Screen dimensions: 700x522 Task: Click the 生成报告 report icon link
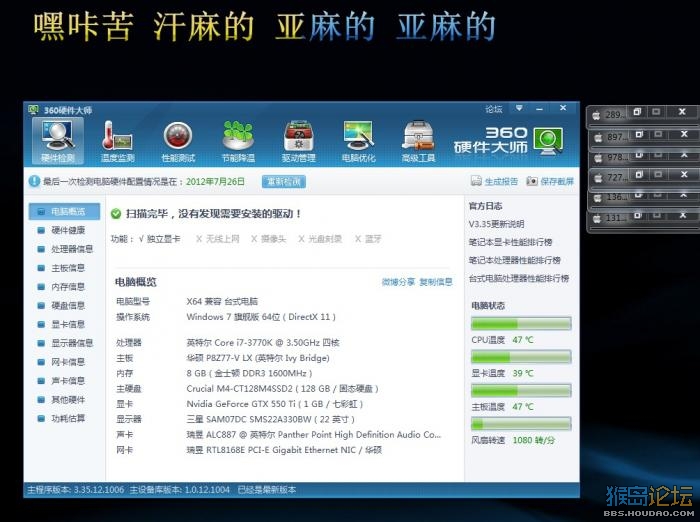494,181
